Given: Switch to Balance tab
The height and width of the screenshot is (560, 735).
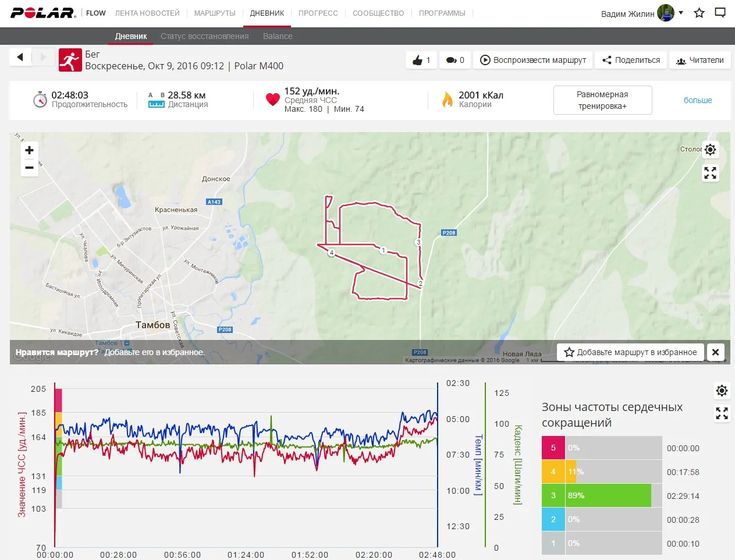Looking at the screenshot, I should coord(278,36).
